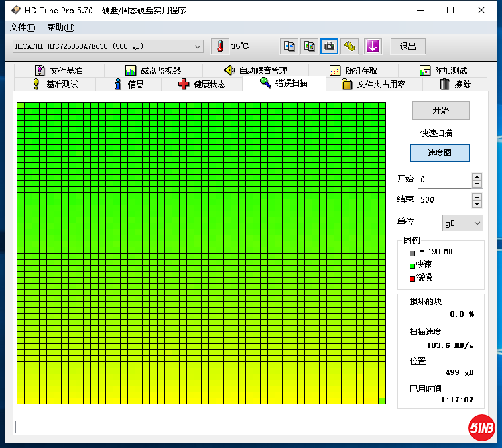This screenshot has height=448, width=502.
Task: Click the 结束 input field showing 500
Action: [x=444, y=200]
